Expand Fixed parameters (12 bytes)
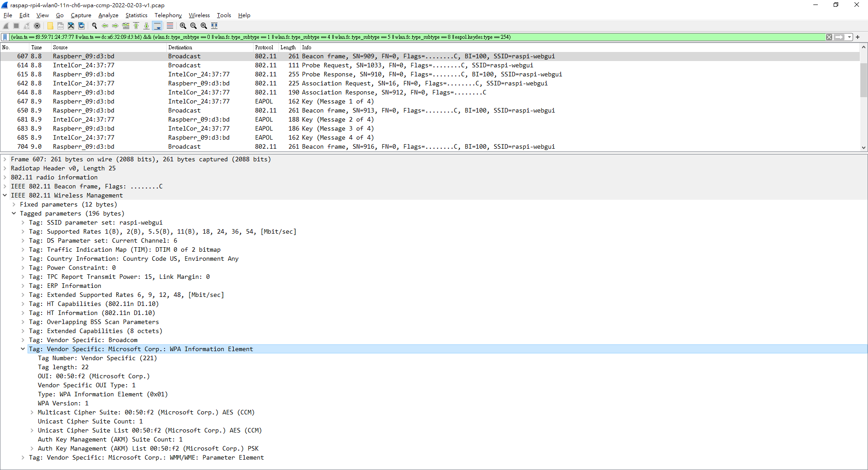Image resolution: width=868 pixels, height=470 pixels. tap(14, 204)
